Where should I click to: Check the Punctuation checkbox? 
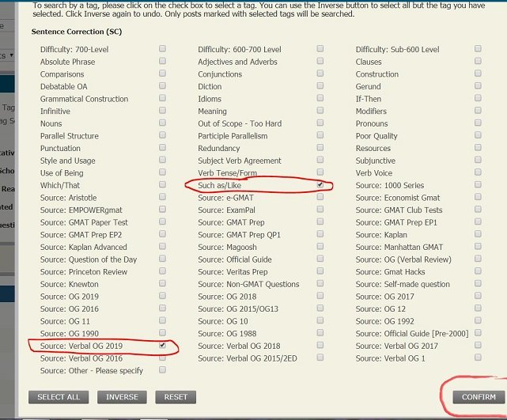point(162,147)
